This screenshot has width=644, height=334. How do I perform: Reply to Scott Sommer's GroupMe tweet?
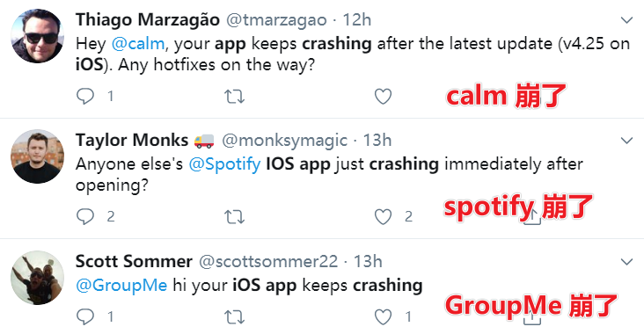85,316
